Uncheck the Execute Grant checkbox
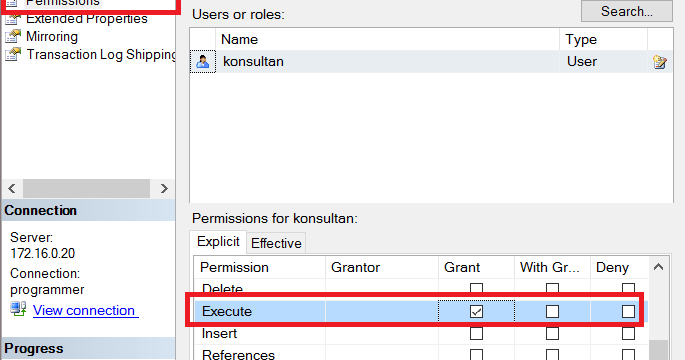Screen dimensions: 685x360 476,312
